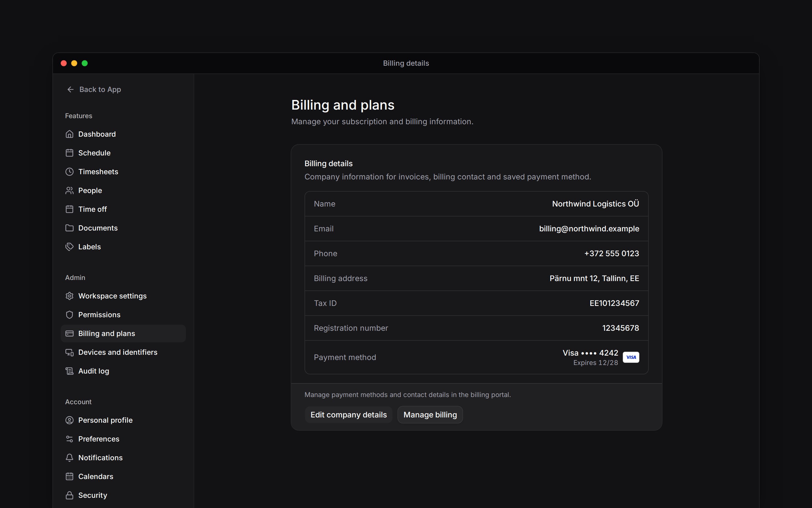The height and width of the screenshot is (508, 812).
Task: Click the +372 555 0123 phone value
Action: (x=611, y=253)
